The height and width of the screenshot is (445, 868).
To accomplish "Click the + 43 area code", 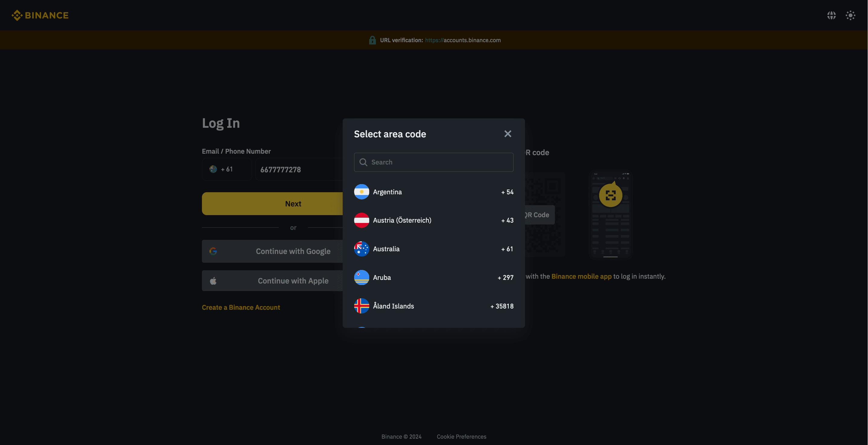I will pyautogui.click(x=507, y=220).
